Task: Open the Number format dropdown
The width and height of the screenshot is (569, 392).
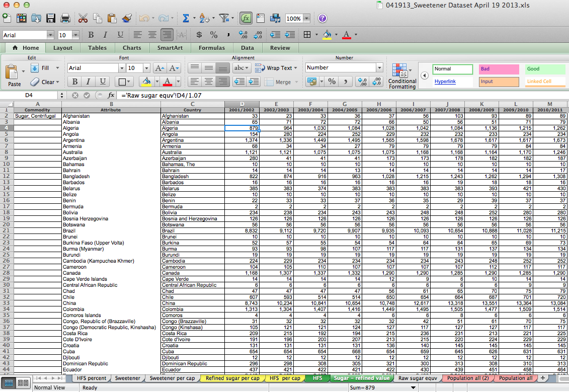Action: coord(379,67)
